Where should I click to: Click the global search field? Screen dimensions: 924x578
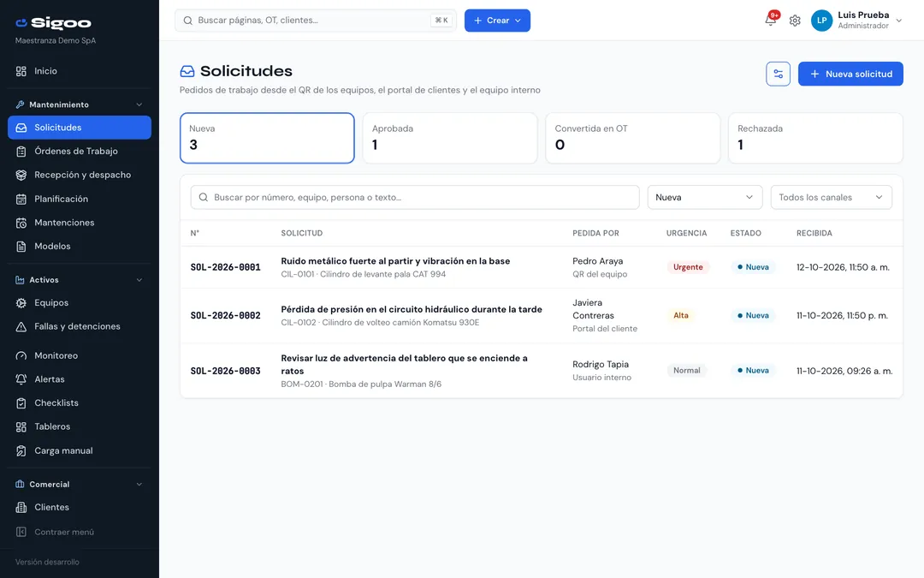[315, 21]
